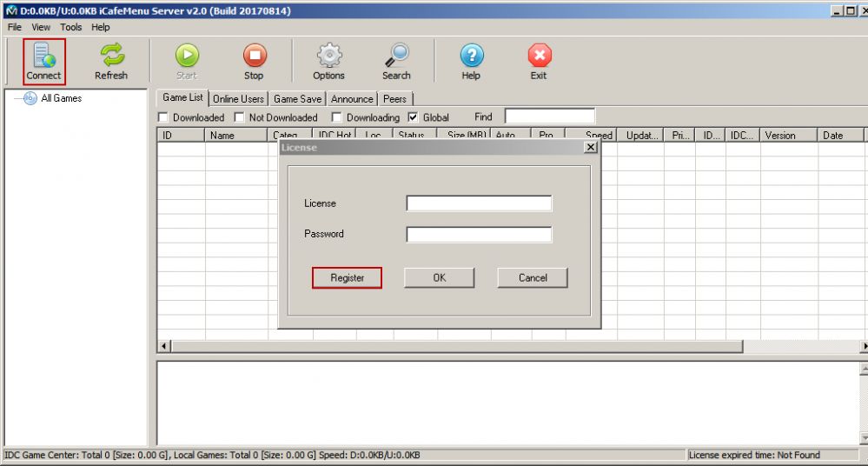The image size is (868, 466).
Task: Open the View menu
Action: (41, 27)
